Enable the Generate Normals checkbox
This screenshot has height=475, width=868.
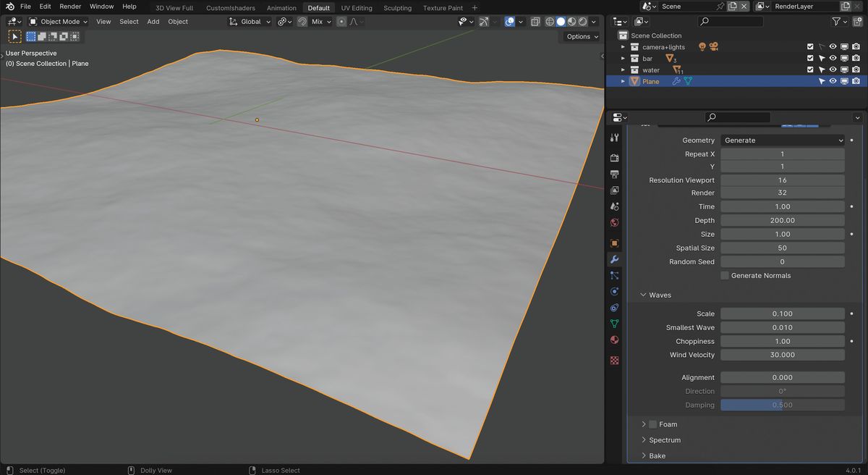(724, 275)
